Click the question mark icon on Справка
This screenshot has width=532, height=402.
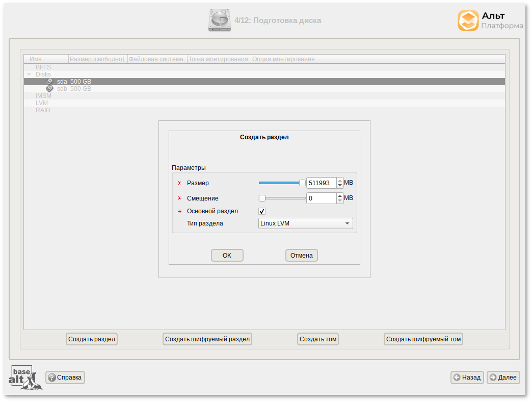[51, 378]
